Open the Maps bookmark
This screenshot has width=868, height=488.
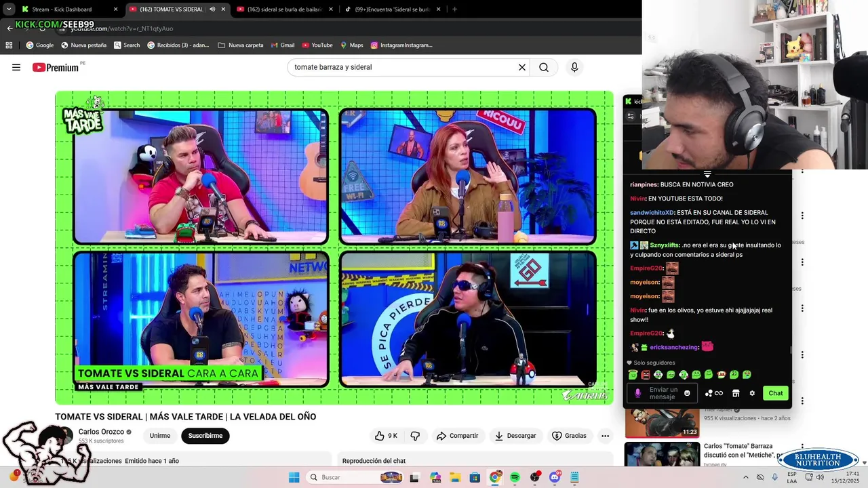point(351,45)
